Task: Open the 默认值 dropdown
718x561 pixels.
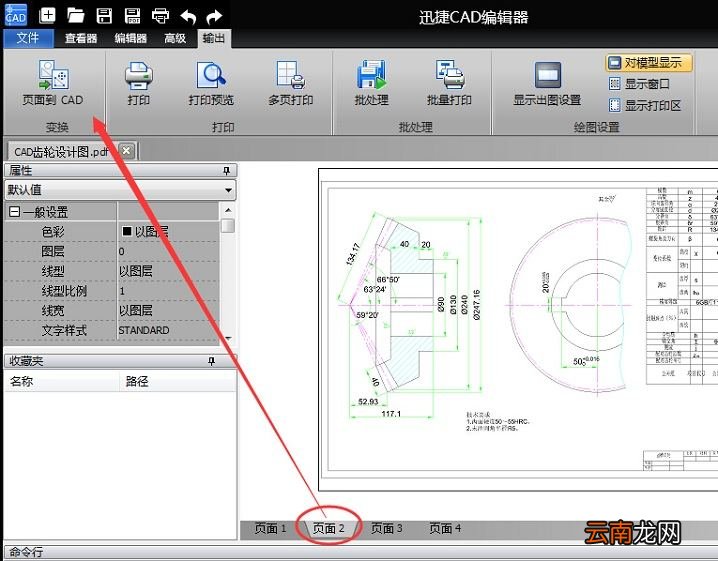Action: coord(120,190)
